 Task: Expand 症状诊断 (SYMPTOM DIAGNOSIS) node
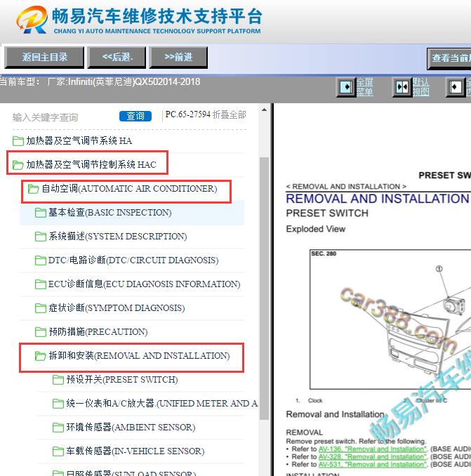click(117, 308)
